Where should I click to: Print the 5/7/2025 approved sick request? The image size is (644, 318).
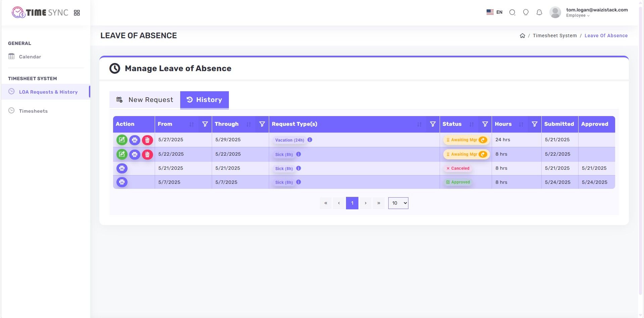tap(122, 182)
